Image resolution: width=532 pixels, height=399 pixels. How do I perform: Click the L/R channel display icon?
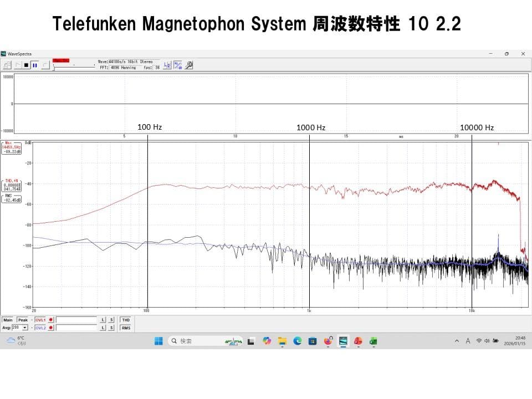(x=167, y=64)
